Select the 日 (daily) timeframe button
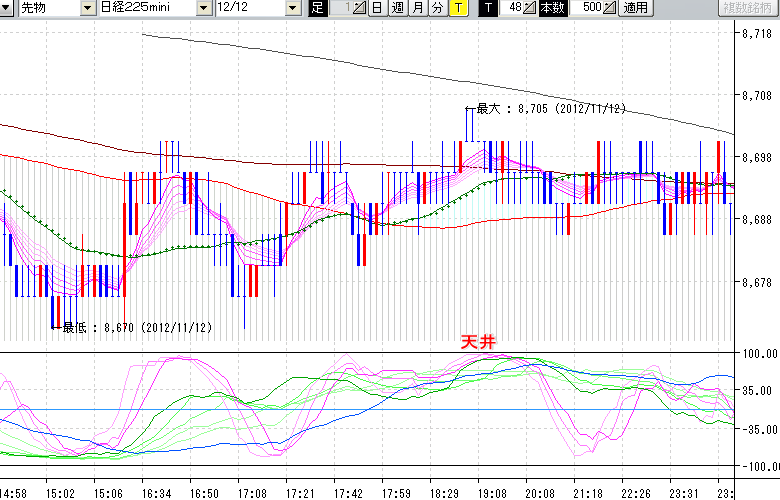 [x=377, y=8]
